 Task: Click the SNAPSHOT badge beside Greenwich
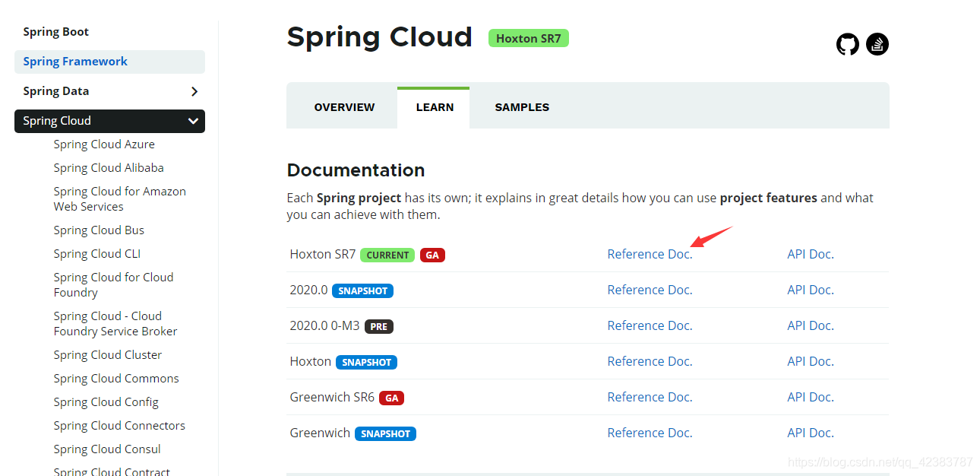[x=385, y=433]
